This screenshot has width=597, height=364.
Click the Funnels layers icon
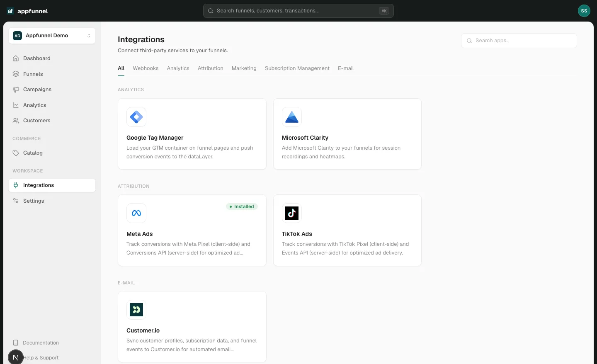coord(16,74)
